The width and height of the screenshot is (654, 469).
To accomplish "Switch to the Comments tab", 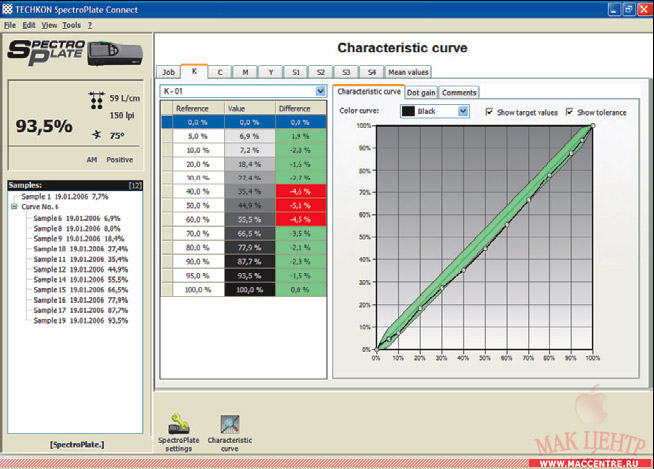I will [459, 93].
